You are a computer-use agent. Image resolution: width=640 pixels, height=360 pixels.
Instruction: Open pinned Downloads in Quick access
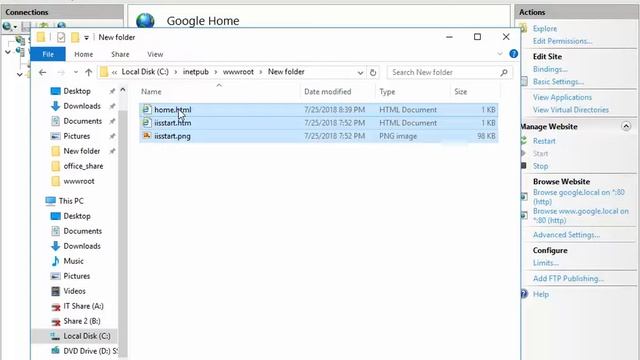pos(82,106)
